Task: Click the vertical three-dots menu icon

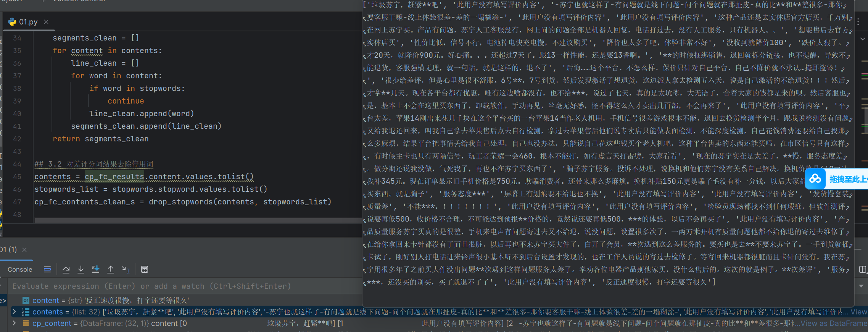Action: (x=858, y=22)
